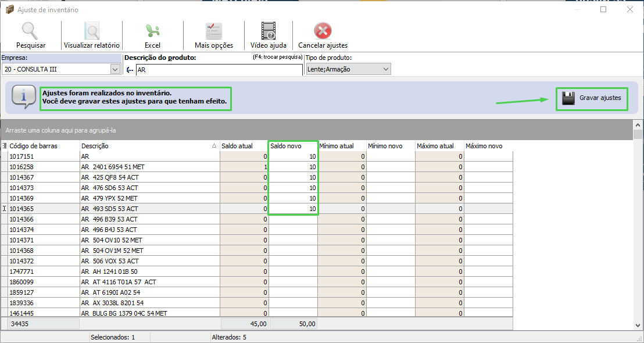644x343 pixels.
Task: Sort by the Descrição column header
Action: pos(149,146)
